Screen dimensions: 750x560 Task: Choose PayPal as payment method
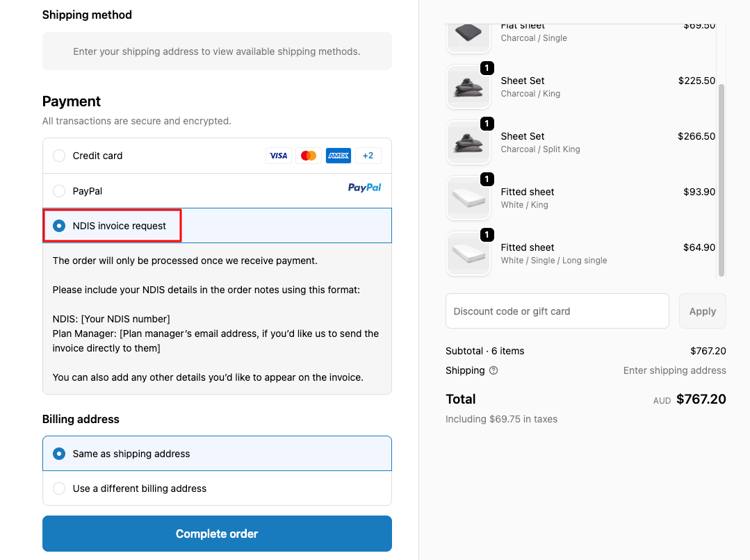59,191
